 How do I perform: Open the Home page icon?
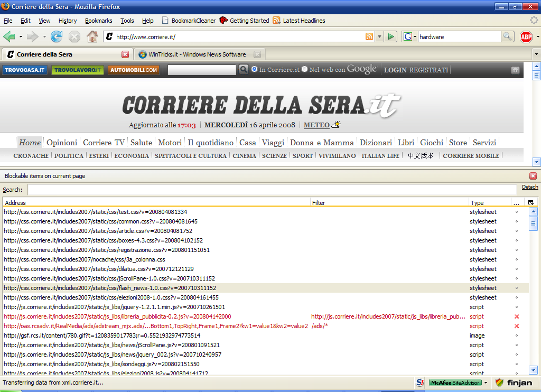(92, 36)
